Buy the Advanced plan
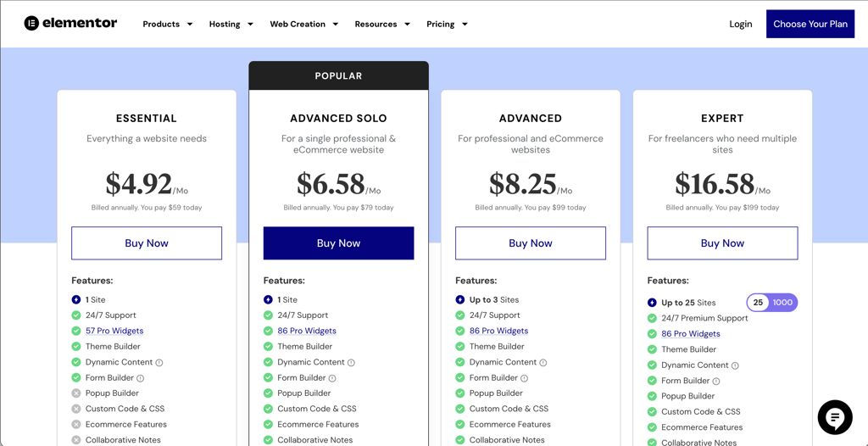 531,243
